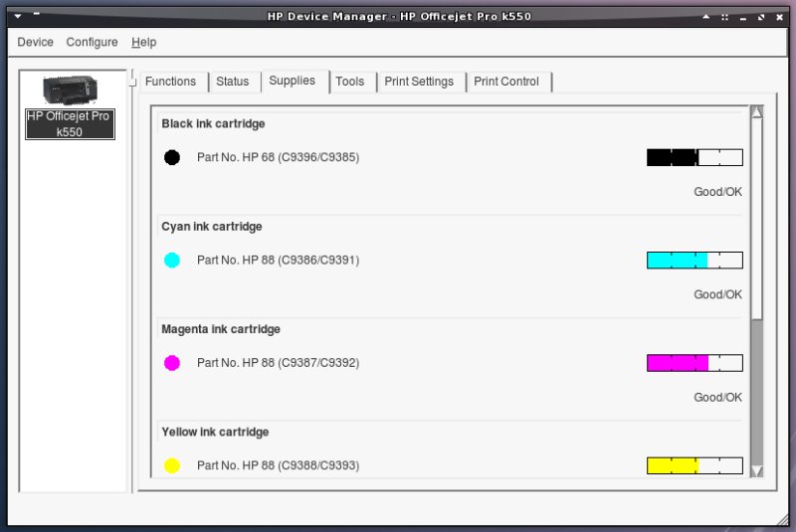The image size is (796, 532).
Task: Click Part No. HP 88 (C9388/C9393)
Action: tap(279, 465)
